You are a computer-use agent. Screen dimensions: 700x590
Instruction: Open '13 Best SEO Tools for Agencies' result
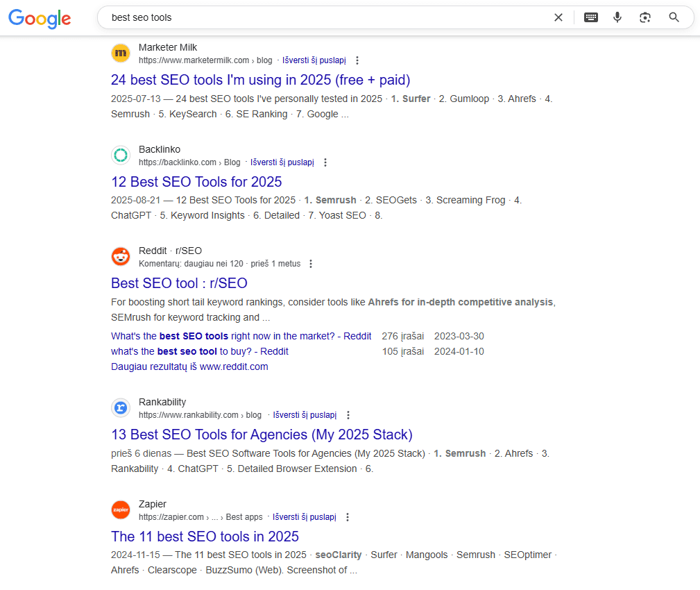coord(262,435)
